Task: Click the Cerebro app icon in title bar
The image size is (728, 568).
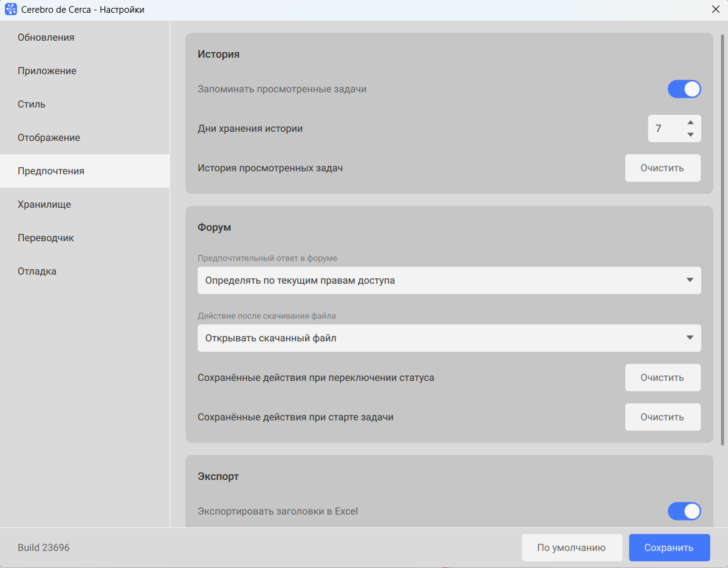Action: tap(11, 10)
